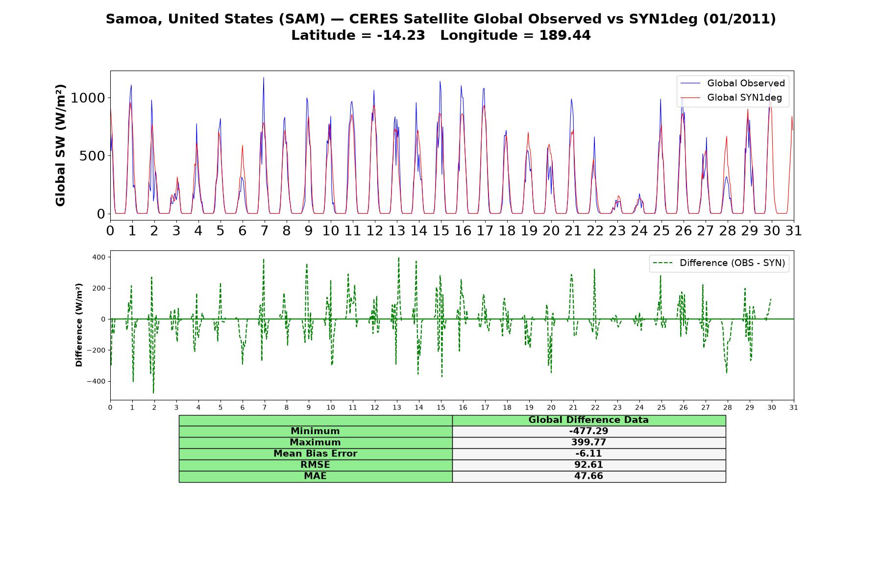The image size is (882, 588).
Task: Click the Global Difference Data table header
Action: tap(589, 420)
